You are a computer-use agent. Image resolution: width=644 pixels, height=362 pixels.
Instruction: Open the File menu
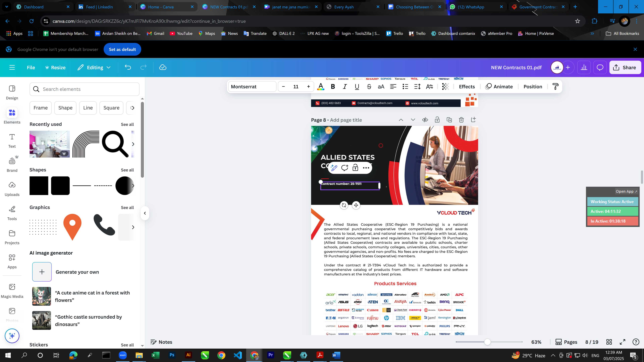[x=31, y=67]
